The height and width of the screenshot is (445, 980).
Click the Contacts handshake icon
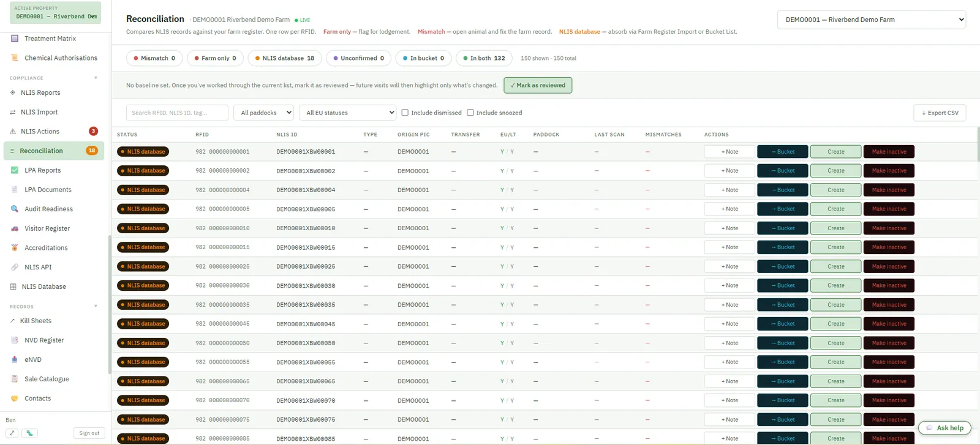click(15, 398)
